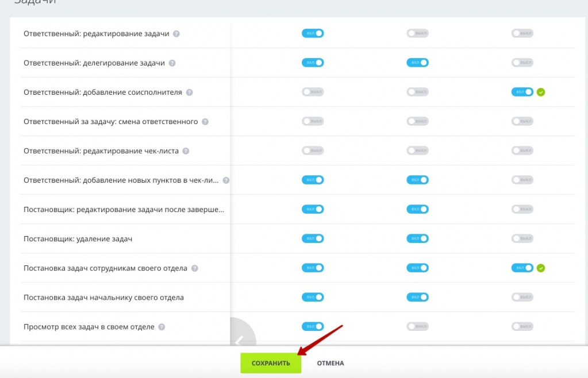
Task: Turn off second-column toggle for 'делегирование задачи'
Action: click(418, 63)
